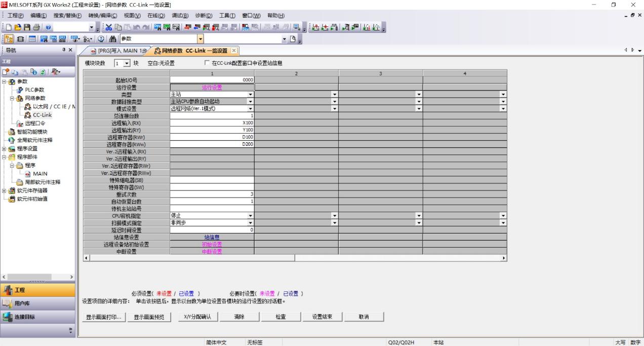644x346 pixels.
Task: Click the chip-shaped element selection icon
Action: [x=20, y=39]
